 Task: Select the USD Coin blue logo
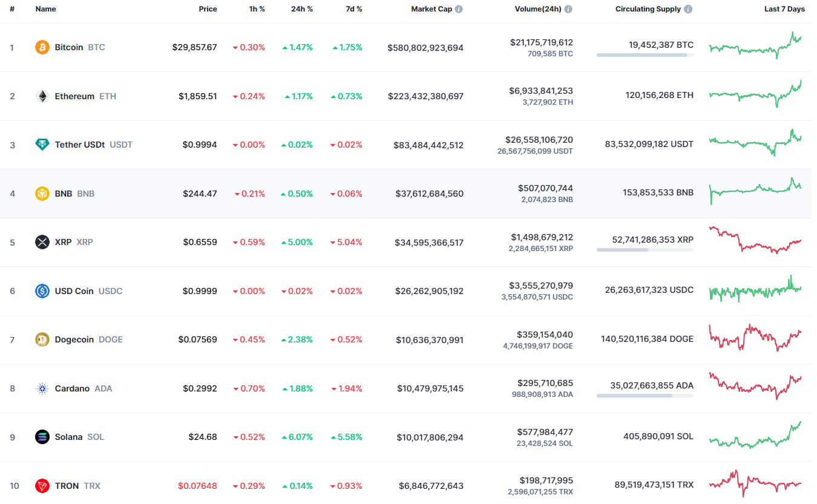pyautogui.click(x=41, y=291)
